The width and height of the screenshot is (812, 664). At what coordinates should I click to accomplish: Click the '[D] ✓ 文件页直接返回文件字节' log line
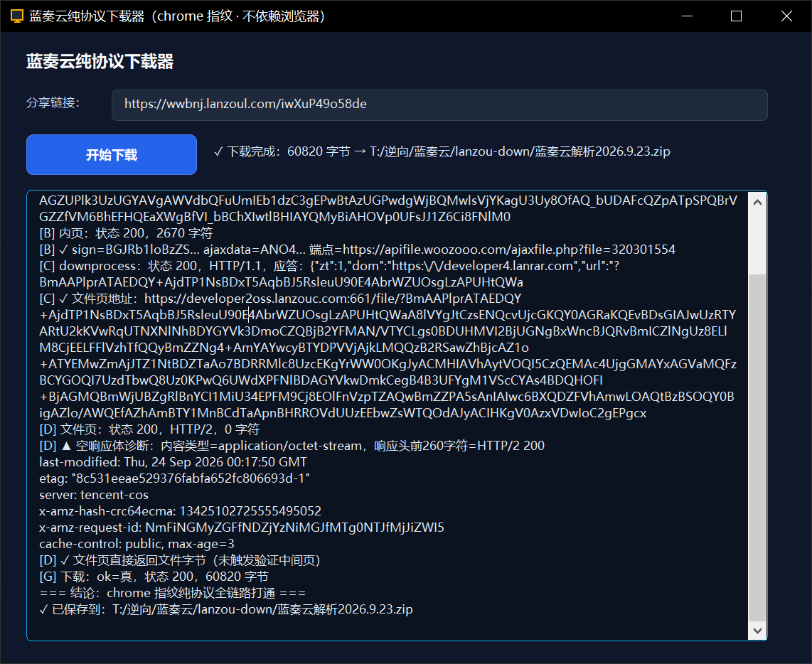[180, 560]
